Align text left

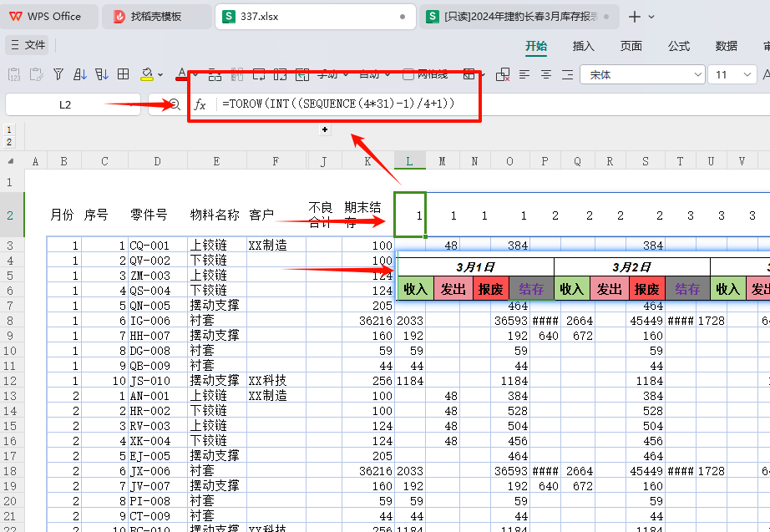click(524, 74)
